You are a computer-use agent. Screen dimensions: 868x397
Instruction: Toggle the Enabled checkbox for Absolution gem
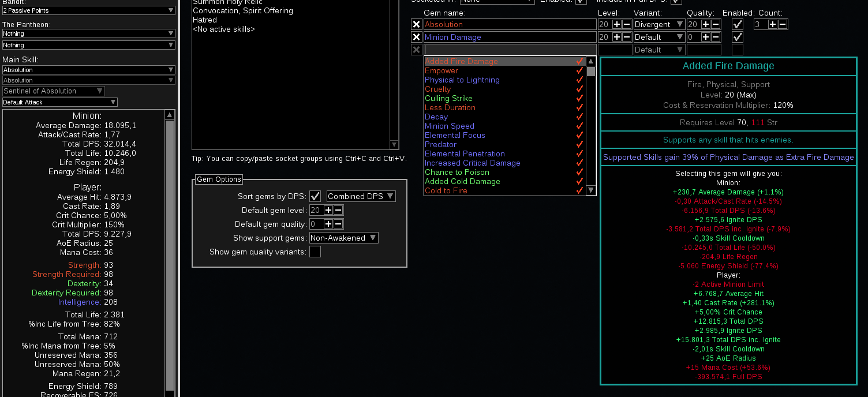click(738, 24)
